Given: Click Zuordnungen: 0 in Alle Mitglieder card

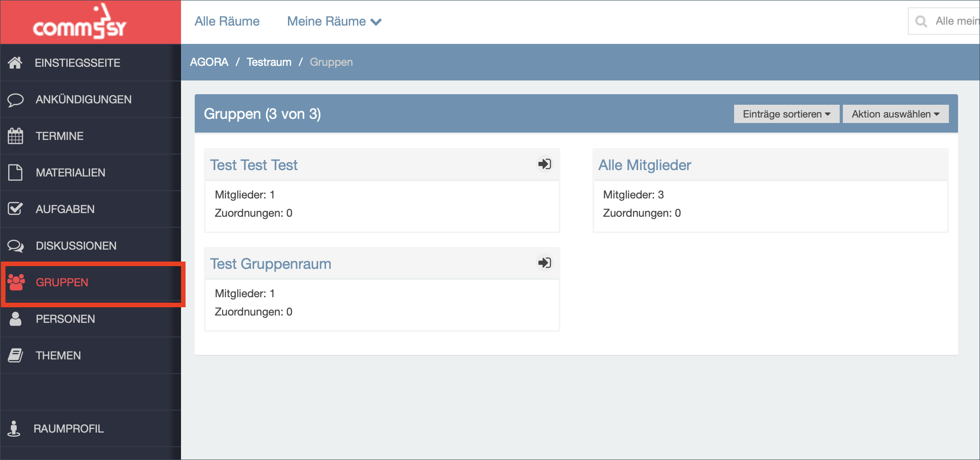Looking at the screenshot, I should pyautogui.click(x=642, y=213).
